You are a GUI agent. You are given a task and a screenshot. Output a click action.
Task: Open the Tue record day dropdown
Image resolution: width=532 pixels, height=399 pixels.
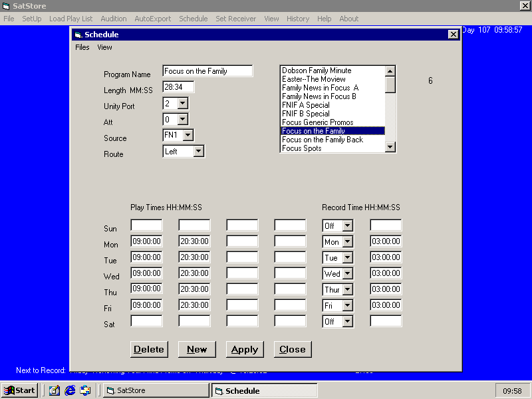(347, 257)
